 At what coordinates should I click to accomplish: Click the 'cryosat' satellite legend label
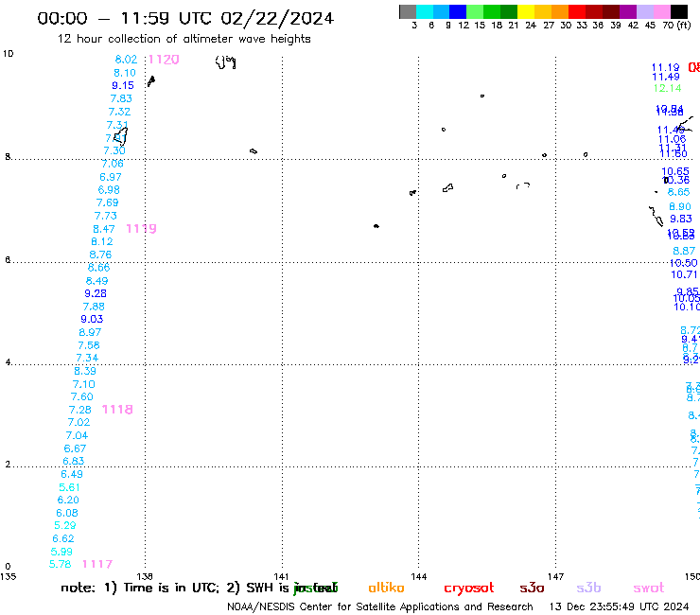click(x=469, y=589)
